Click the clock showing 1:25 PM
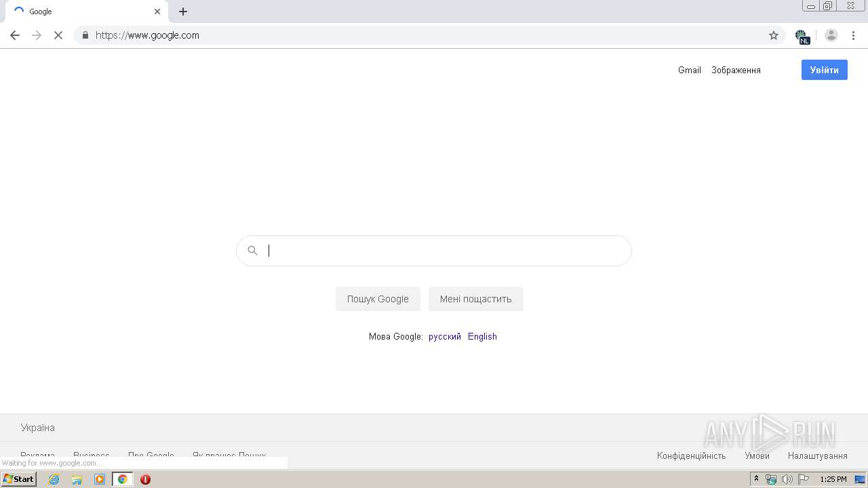 click(x=833, y=479)
